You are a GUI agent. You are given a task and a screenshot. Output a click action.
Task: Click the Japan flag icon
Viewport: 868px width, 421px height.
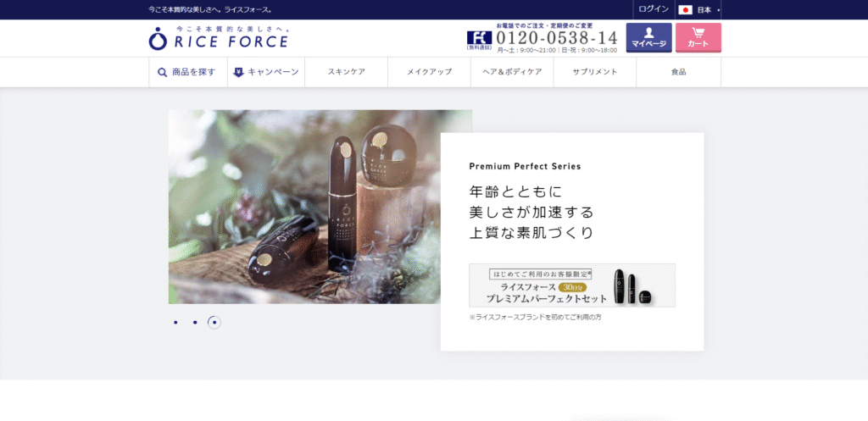pyautogui.click(x=685, y=10)
